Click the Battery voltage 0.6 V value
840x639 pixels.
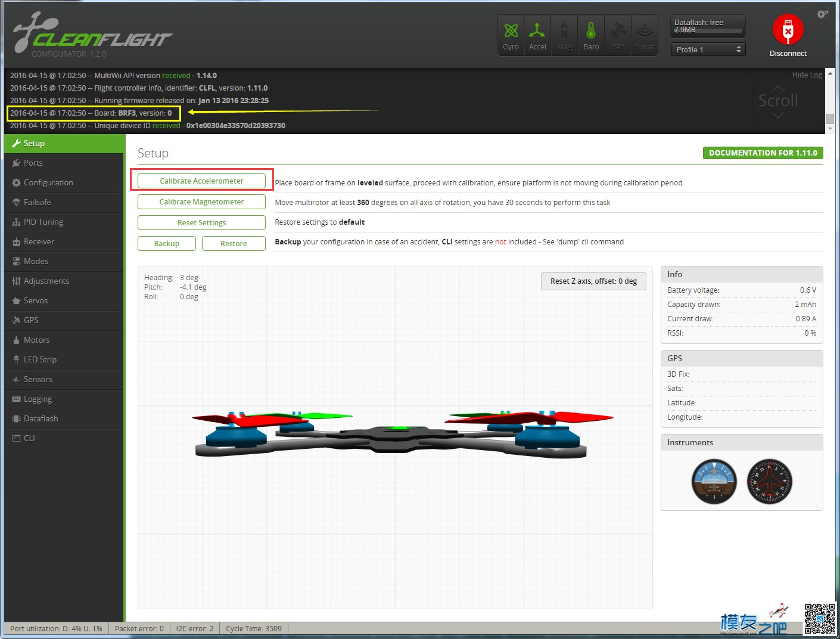[x=808, y=290]
